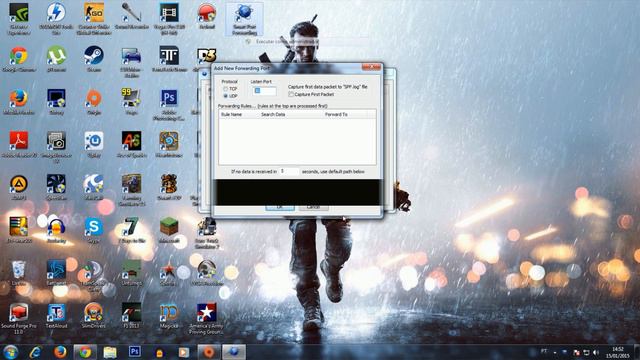This screenshot has height=360, width=640.
Task: Select the UDP protocol radio button
Action: point(225,96)
